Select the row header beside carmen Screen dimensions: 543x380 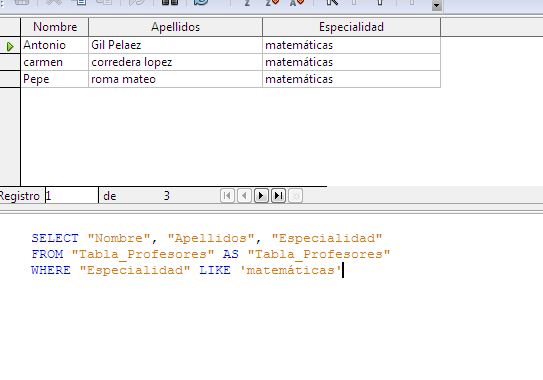[10, 62]
